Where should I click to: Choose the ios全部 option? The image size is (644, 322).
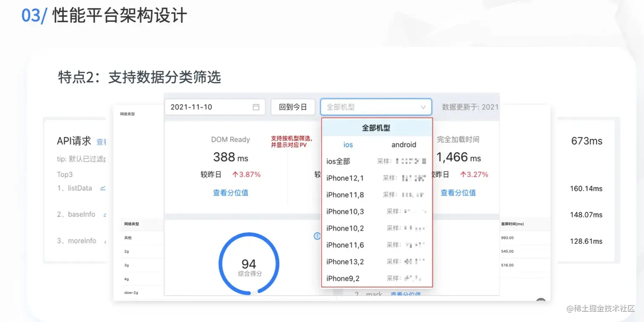(377, 161)
